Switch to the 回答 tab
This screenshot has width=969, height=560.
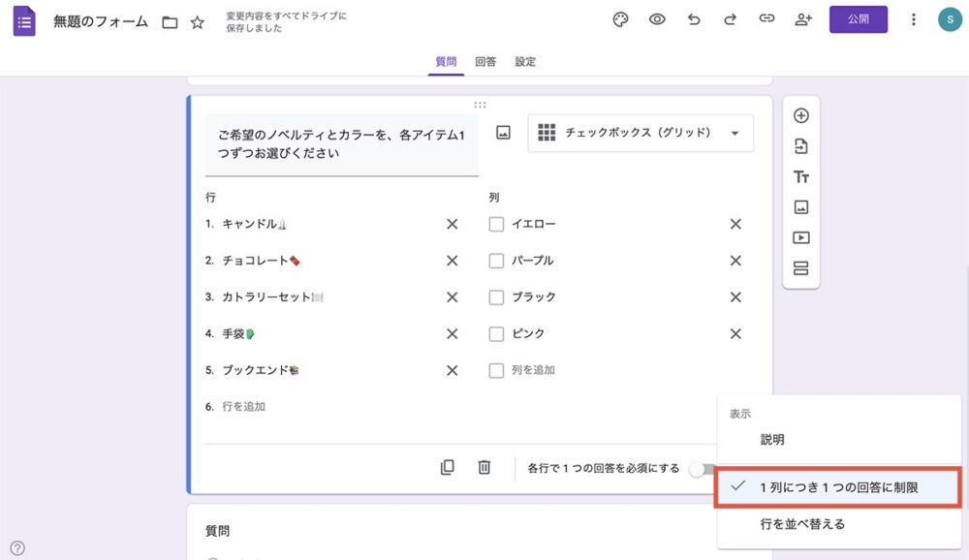[484, 61]
